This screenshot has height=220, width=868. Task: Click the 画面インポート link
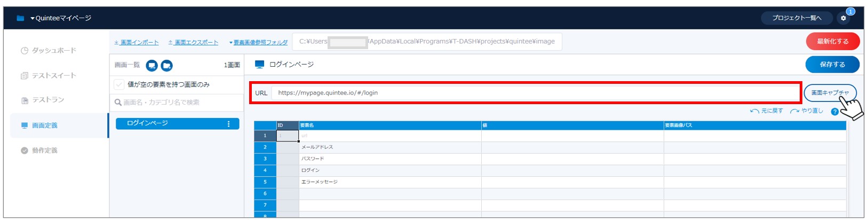[x=137, y=42]
